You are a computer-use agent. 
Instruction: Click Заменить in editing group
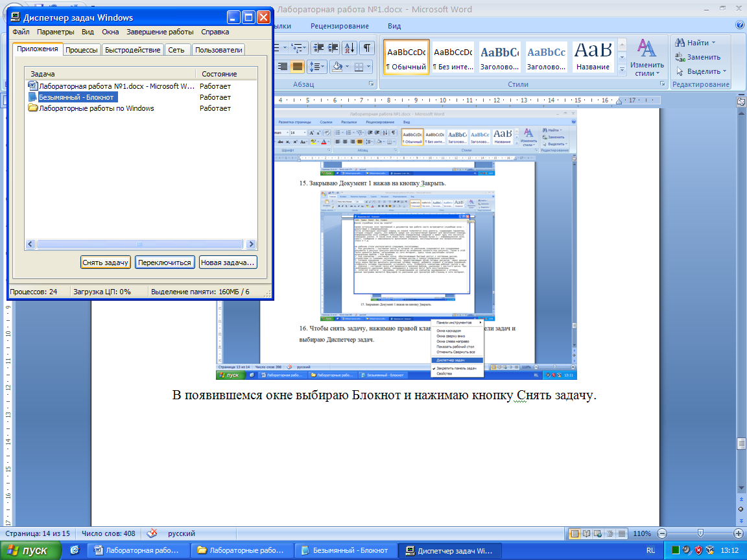point(698,57)
